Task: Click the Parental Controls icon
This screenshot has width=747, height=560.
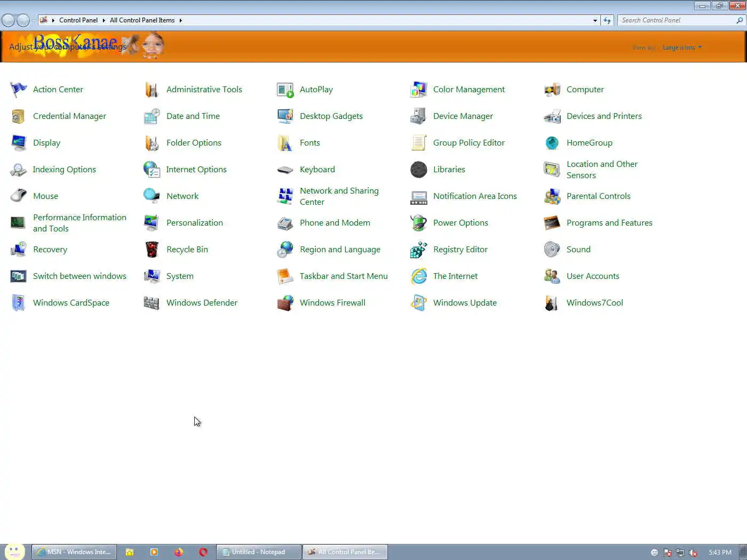Action: (552, 196)
